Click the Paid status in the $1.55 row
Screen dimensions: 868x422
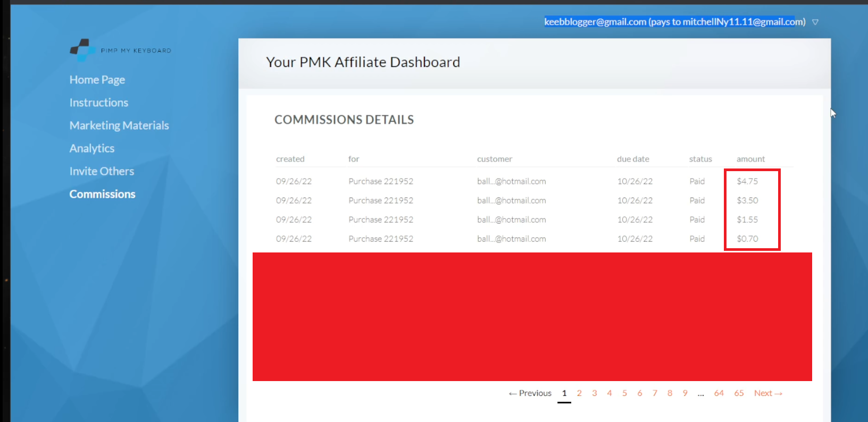697,220
